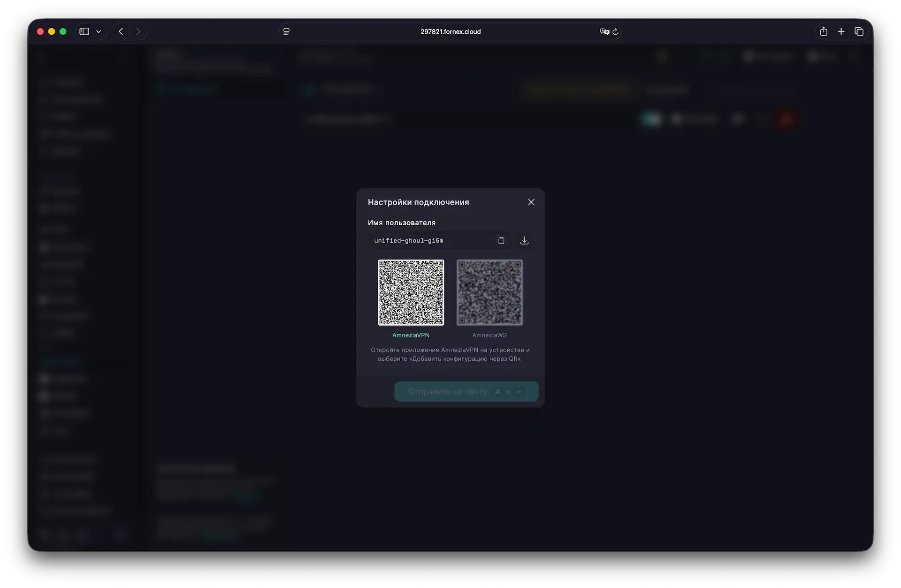Image resolution: width=901 pixels, height=588 pixels.
Task: Reload the fornex.cloud page
Action: click(616, 31)
